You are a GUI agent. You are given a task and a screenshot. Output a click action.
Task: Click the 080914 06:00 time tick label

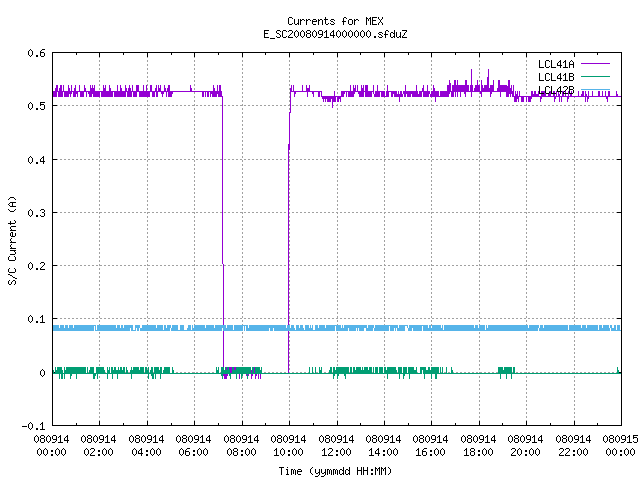click(193, 445)
